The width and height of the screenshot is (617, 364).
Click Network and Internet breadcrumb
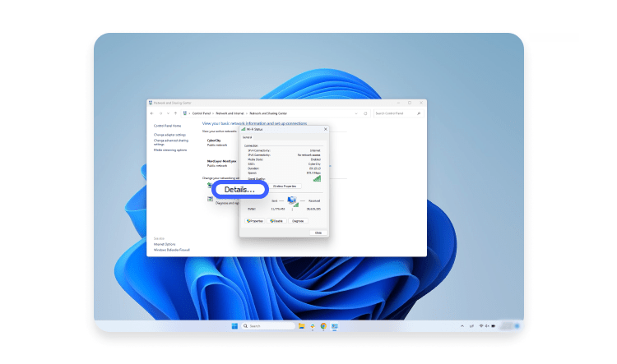pos(230,113)
